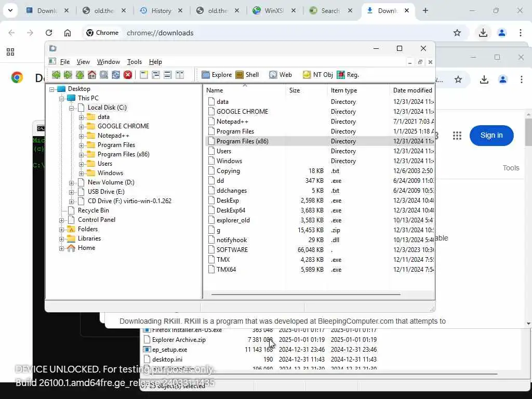Screen dimensions: 532x399
Task: Click the tile vertically toolbar icon
Action: tap(179, 75)
